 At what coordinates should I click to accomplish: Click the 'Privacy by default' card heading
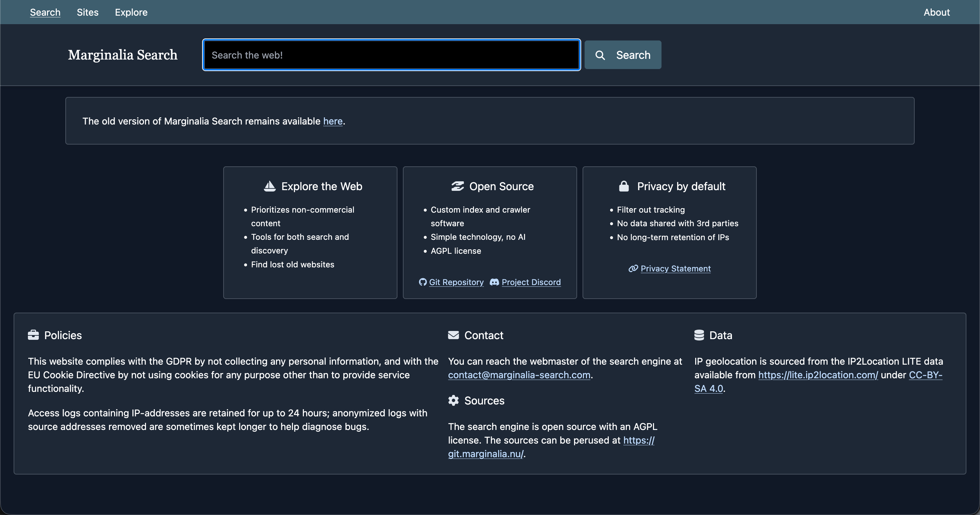pos(681,186)
